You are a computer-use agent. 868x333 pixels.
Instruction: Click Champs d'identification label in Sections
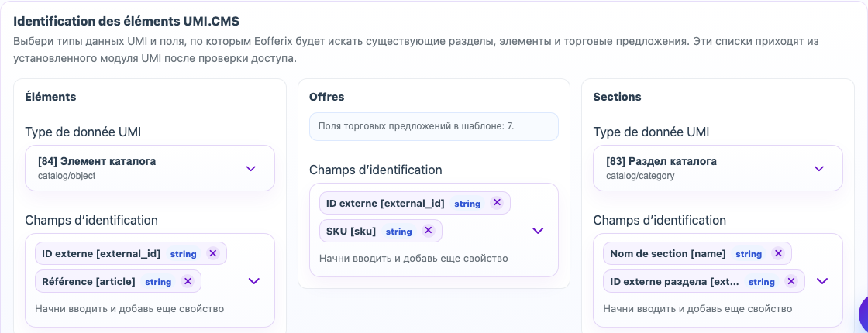pos(660,220)
